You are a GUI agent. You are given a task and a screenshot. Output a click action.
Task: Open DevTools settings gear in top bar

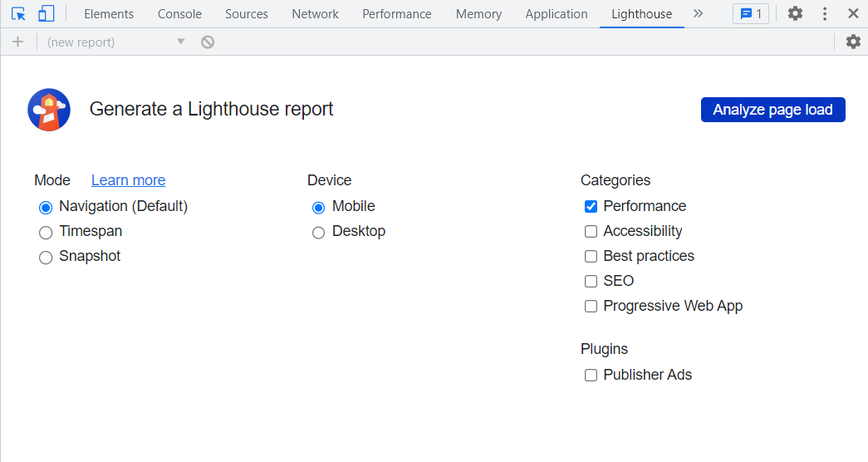point(795,13)
